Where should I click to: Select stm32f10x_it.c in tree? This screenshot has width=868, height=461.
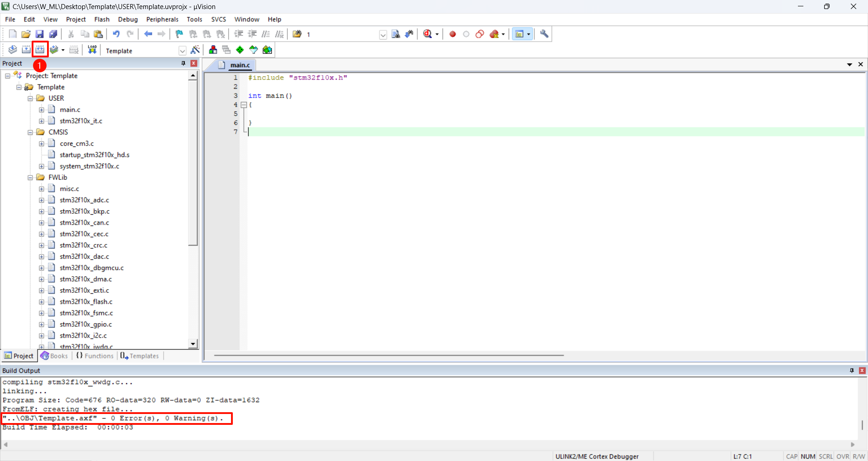click(81, 121)
